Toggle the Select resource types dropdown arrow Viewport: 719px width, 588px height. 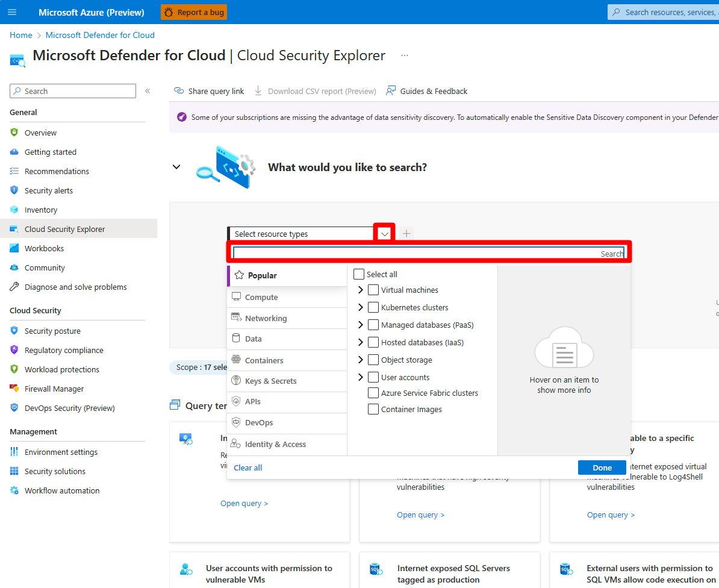[x=385, y=234]
